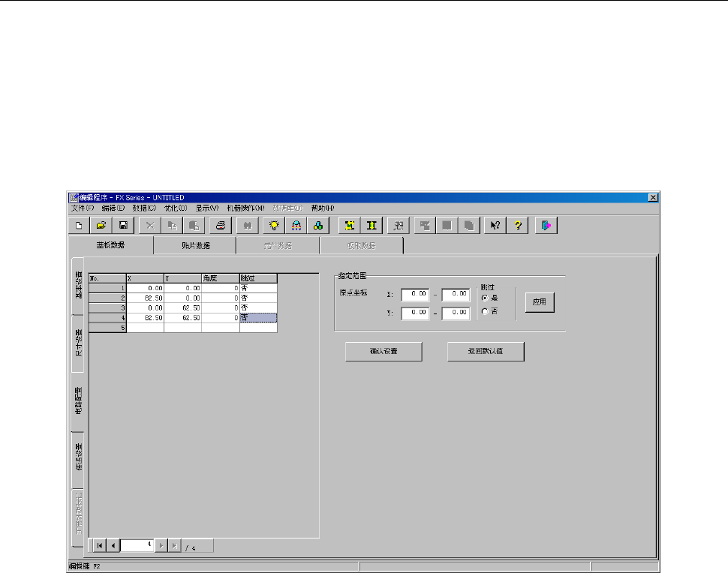Click the Copy toolbar icon

(173, 226)
